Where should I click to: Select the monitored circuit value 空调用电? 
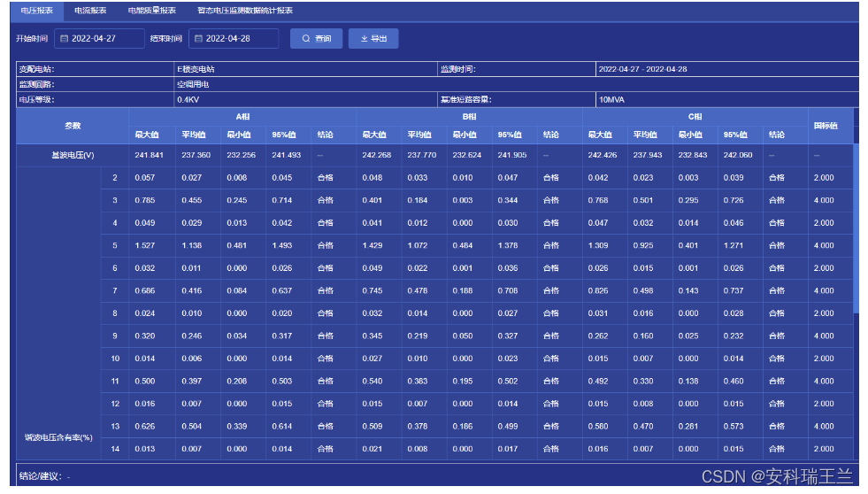193,84
